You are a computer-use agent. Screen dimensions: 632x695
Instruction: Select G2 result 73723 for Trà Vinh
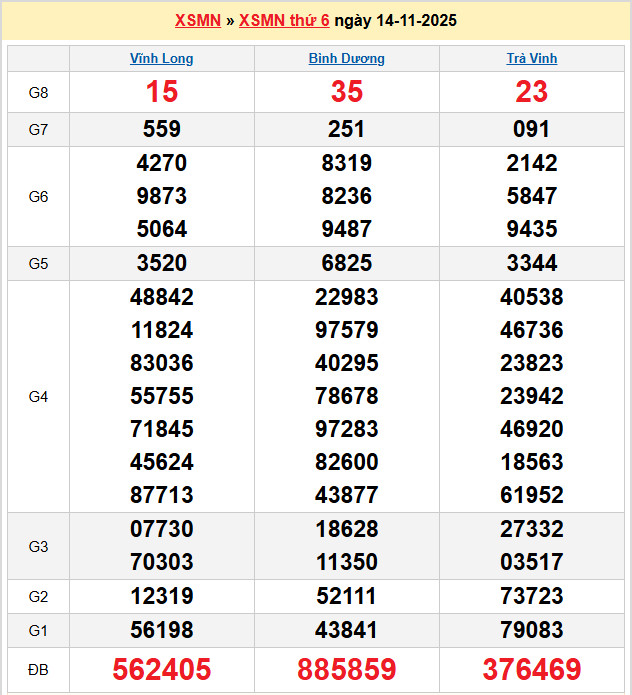pos(532,597)
